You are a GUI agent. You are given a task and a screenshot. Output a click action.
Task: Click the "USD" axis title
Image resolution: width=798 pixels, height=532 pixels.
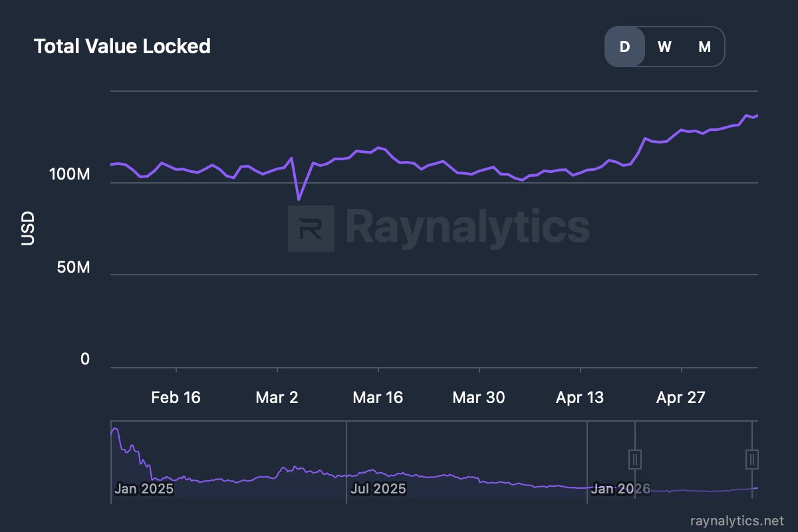point(28,229)
